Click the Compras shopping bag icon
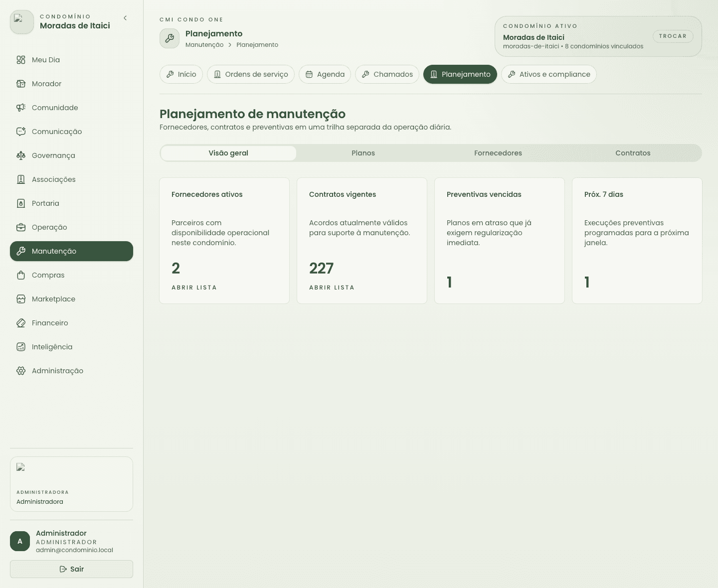The height and width of the screenshot is (588, 718). (x=21, y=275)
